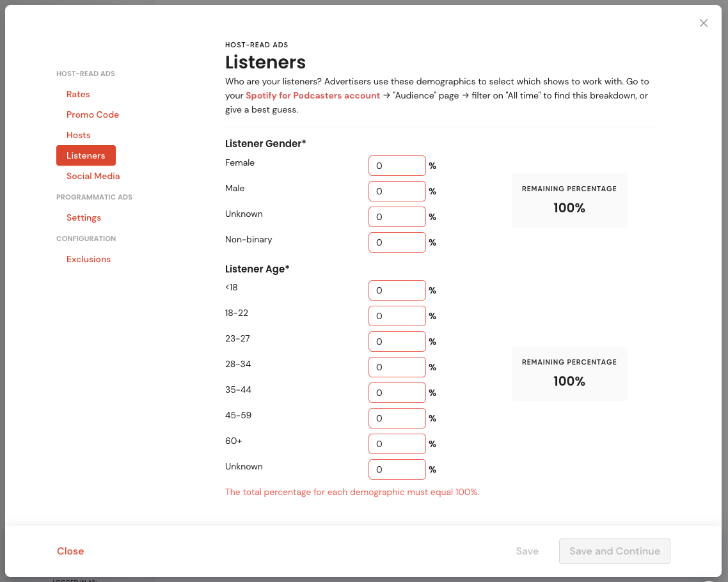Select the Unknown gender percentage field

[397, 216]
